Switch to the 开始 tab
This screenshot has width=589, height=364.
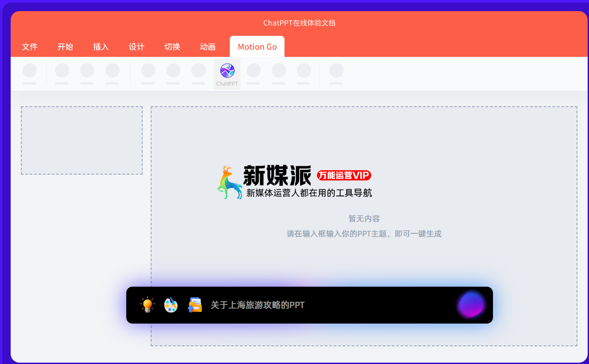pos(65,47)
